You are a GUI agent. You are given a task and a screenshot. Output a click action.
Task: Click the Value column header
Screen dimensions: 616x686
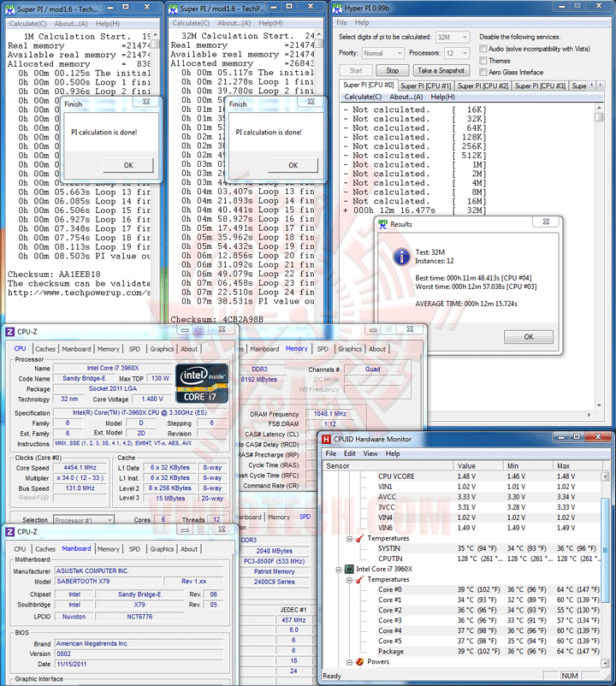pos(478,466)
